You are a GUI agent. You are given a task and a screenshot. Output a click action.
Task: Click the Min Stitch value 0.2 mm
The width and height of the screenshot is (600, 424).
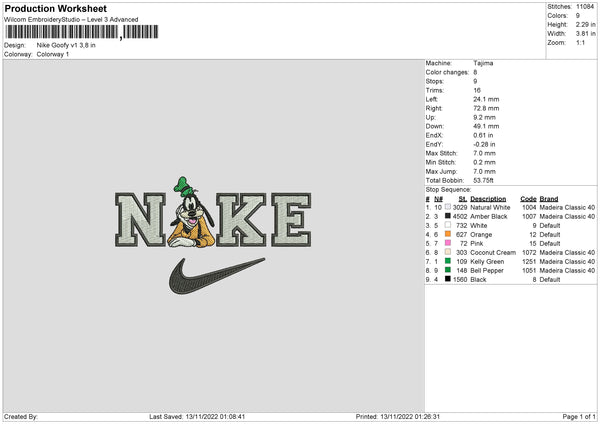click(484, 163)
